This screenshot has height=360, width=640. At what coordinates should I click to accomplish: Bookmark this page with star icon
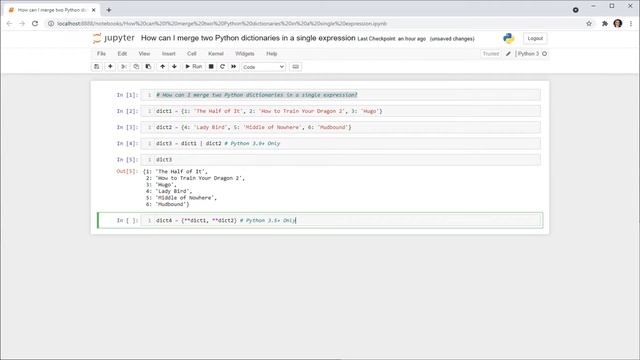pos(589,24)
